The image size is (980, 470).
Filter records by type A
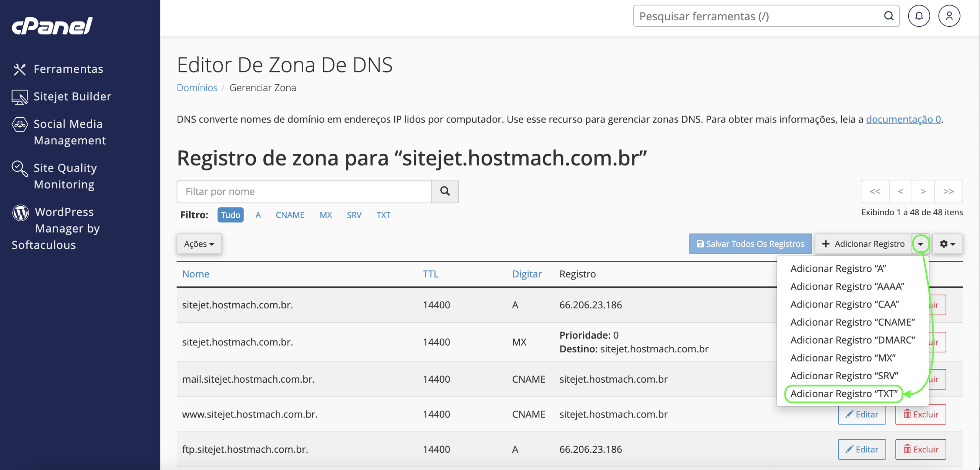pos(258,215)
